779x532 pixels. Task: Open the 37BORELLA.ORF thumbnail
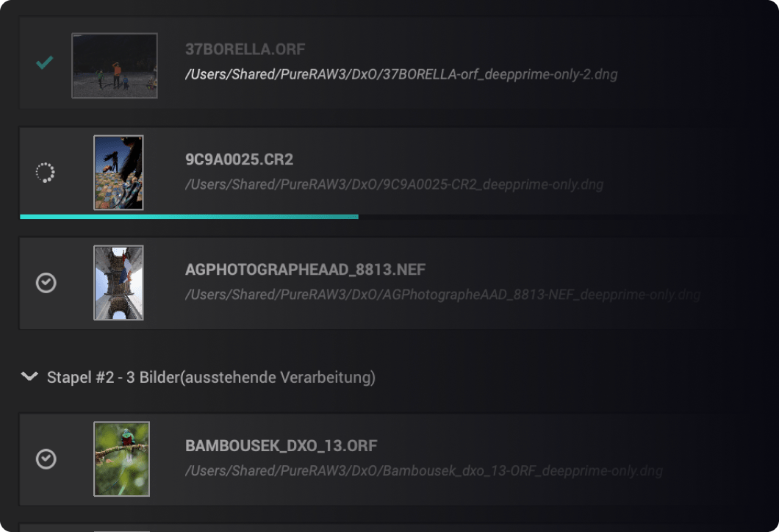[x=115, y=65]
